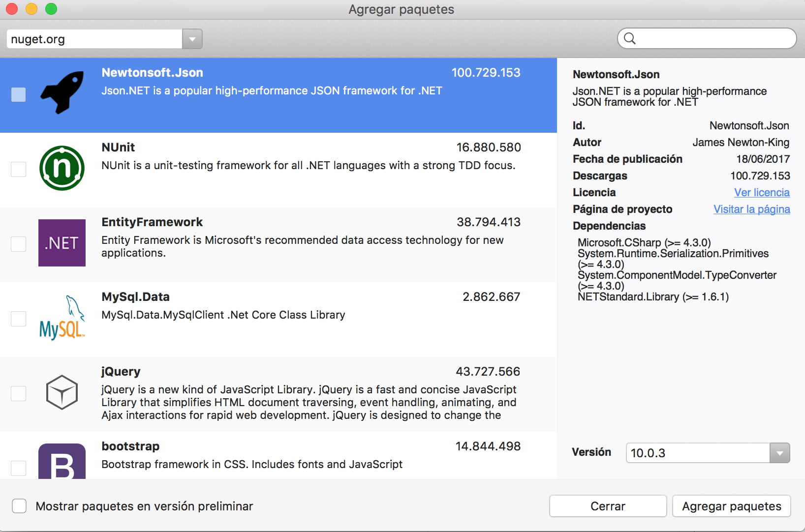The width and height of the screenshot is (805, 532).
Task: Select the EntityFramework package title
Action: (x=152, y=222)
